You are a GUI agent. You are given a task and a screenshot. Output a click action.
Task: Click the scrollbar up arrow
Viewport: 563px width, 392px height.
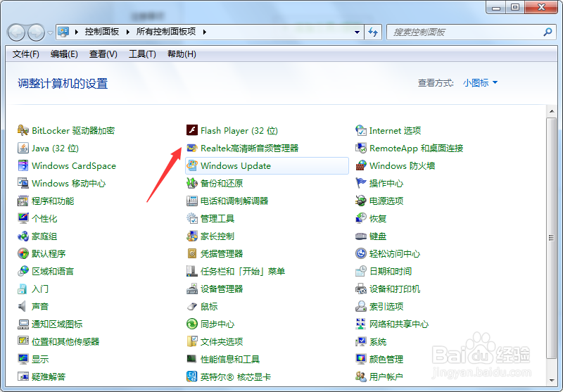[x=551, y=112]
